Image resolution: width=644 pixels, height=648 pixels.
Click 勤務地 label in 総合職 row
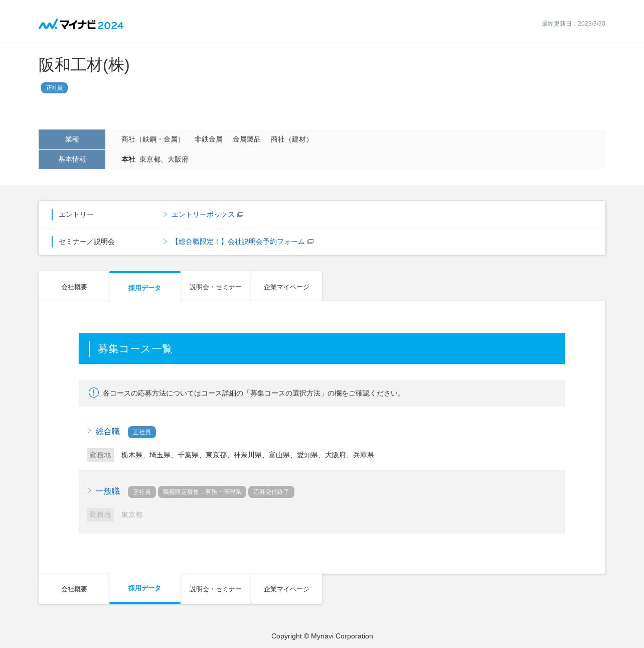pos(100,455)
